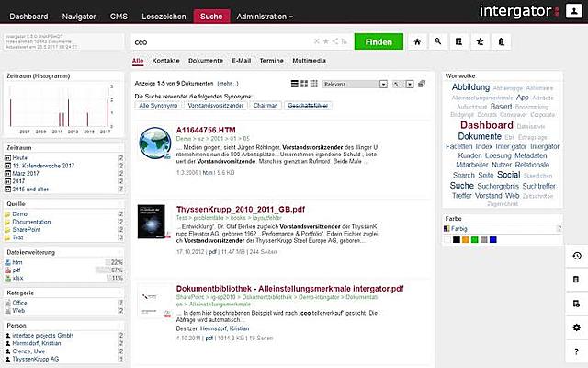The width and height of the screenshot is (588, 368).
Task: Click the htm file type icon
Action: click(7, 262)
